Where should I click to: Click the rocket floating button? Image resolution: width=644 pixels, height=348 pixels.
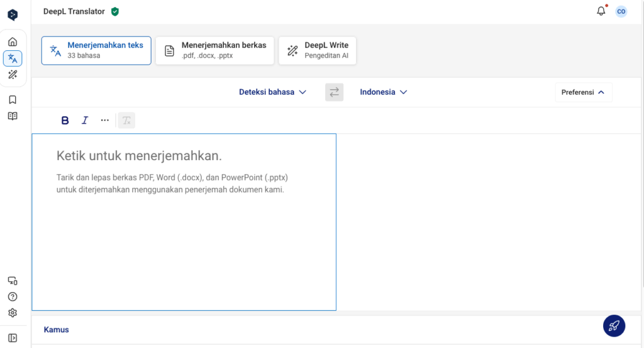point(614,325)
